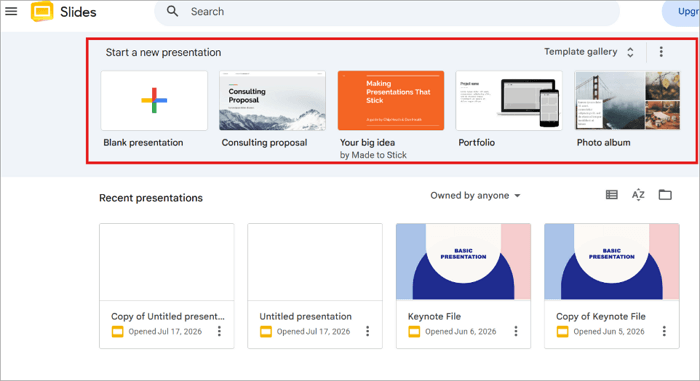
Task: Click the Slides icon beside Opened Jun 6, 2026
Action: click(x=414, y=331)
